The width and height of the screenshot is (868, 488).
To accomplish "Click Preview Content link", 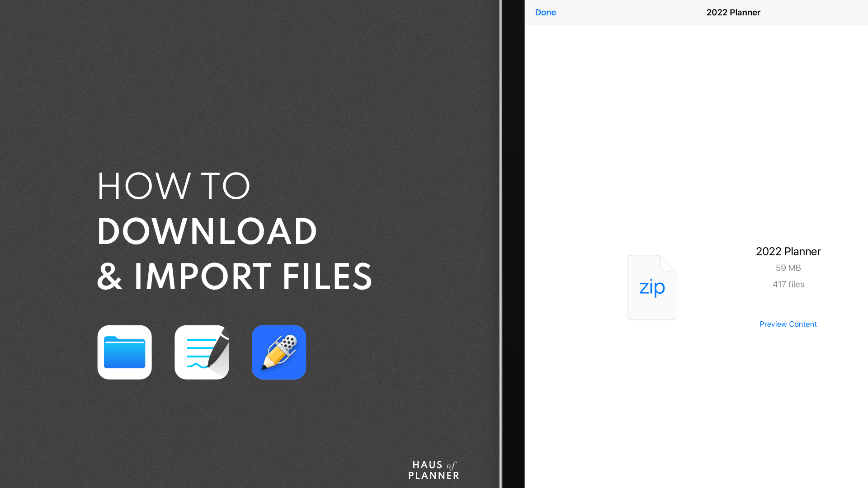I will tap(788, 324).
